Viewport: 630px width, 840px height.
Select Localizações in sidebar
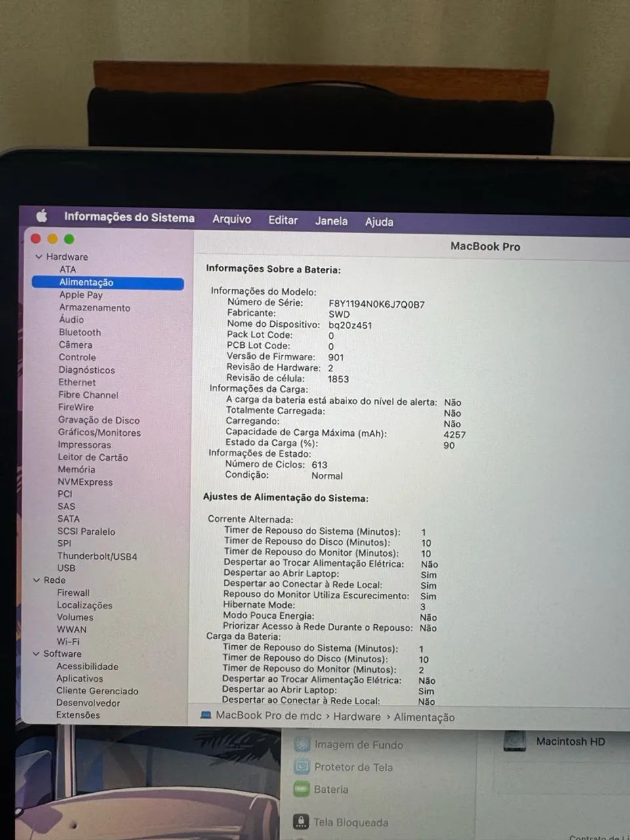tap(85, 605)
